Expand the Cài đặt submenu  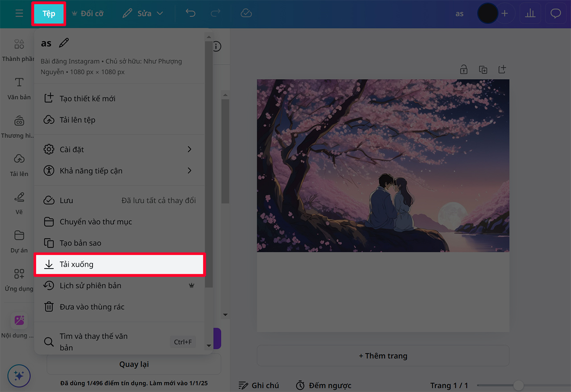pyautogui.click(x=120, y=149)
